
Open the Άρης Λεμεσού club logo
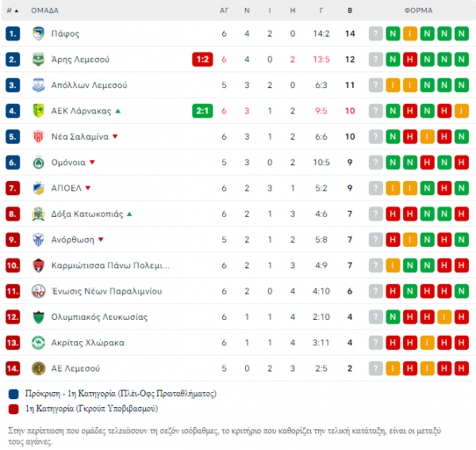click(x=38, y=60)
